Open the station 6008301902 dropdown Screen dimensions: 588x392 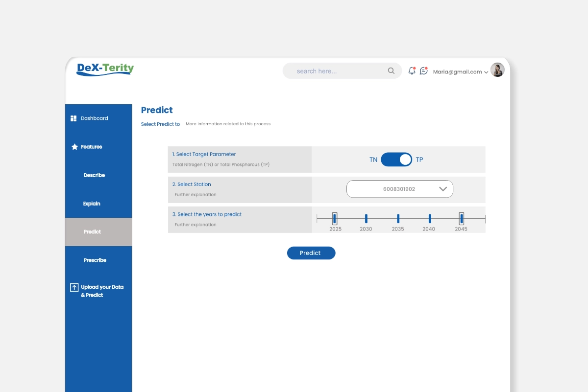(400, 189)
